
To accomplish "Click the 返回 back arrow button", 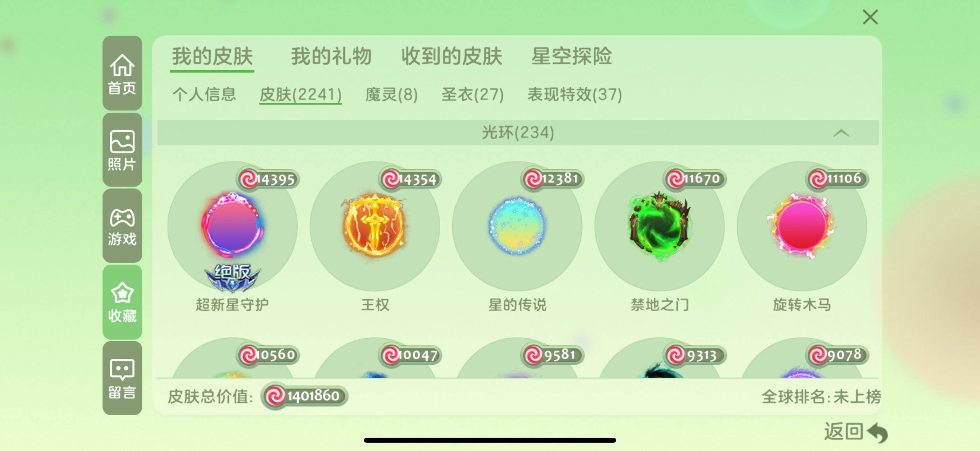I will pyautogui.click(x=856, y=432).
